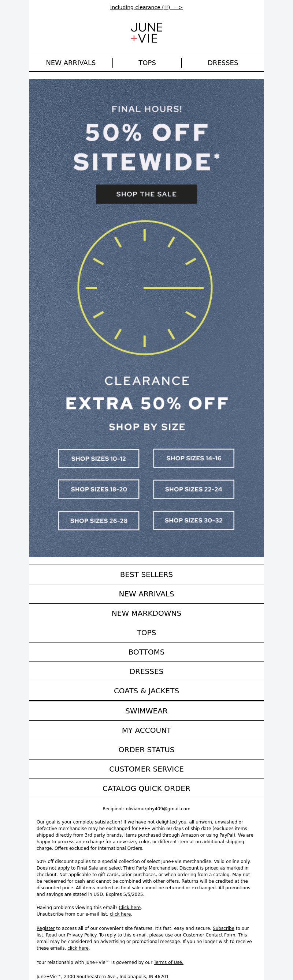
Task: Select DRESSES in top navigation
Action: click(223, 63)
